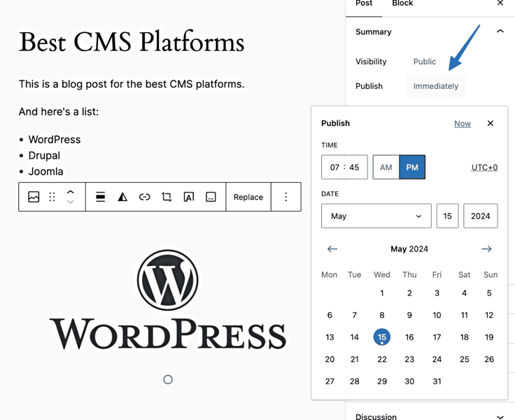Choose May 19 on the calendar
515x420 pixels.
489,337
